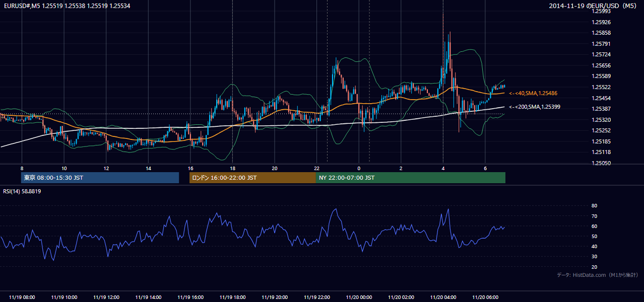Viewport: 644px width, 302px height.
Task: Click hour marker 2 under price chart
Action: coord(401,168)
